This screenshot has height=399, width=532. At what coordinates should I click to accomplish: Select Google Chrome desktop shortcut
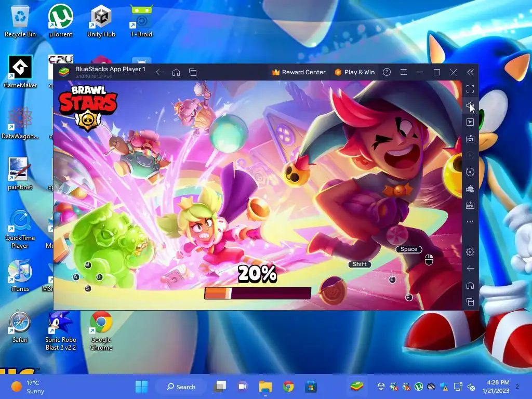pyautogui.click(x=101, y=331)
